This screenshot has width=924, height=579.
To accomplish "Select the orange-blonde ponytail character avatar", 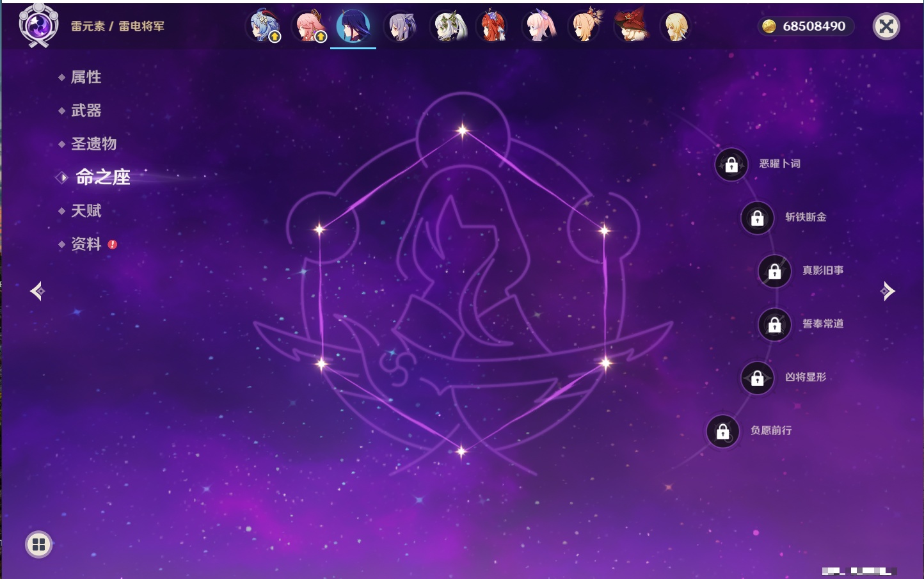I will pos(585,26).
